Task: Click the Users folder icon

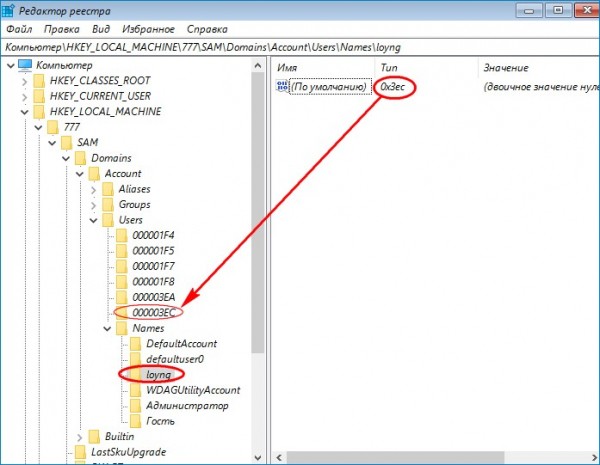Action: (x=108, y=220)
